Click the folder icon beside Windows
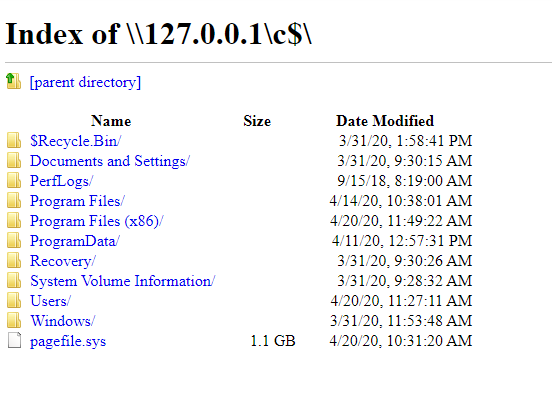Screen dimensions: 552x406 coord(14,320)
